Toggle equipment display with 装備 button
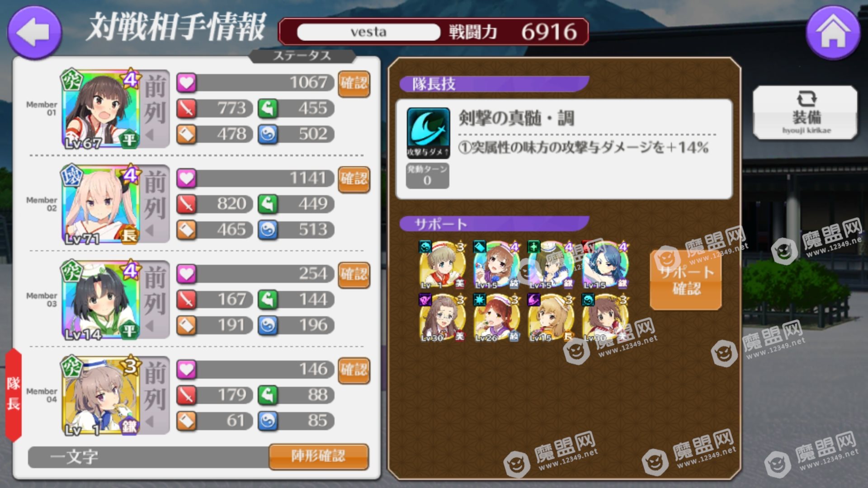Viewport: 868px width, 488px height. [x=805, y=113]
